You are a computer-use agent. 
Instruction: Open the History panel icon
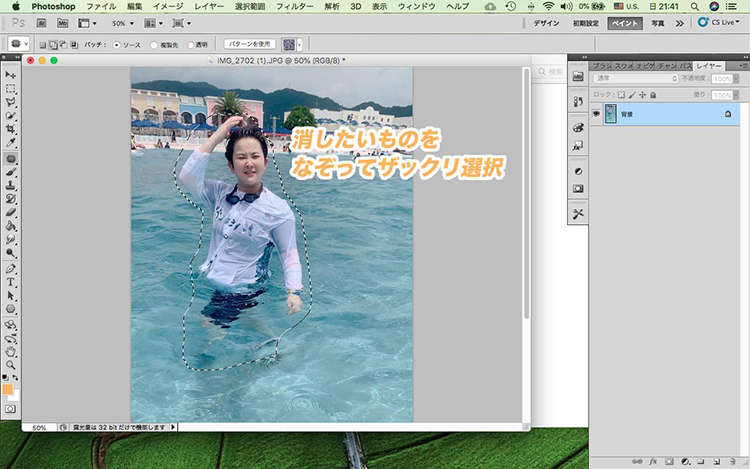[578, 101]
